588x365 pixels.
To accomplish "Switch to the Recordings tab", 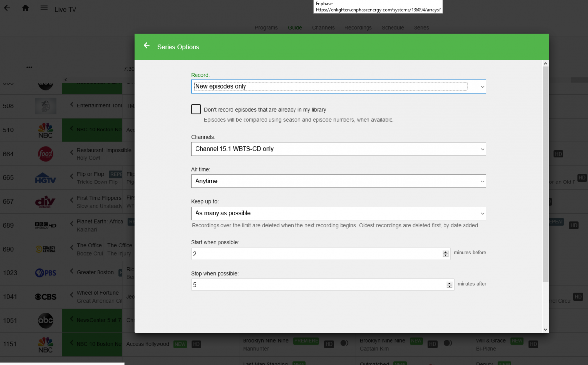I will [x=358, y=28].
